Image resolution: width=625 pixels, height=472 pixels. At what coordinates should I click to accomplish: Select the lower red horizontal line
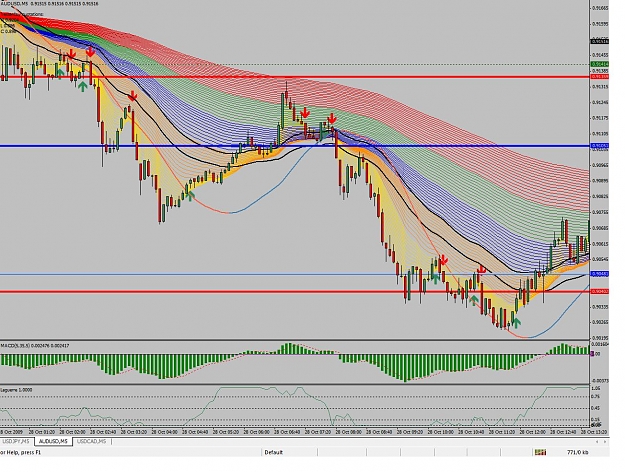point(294,291)
